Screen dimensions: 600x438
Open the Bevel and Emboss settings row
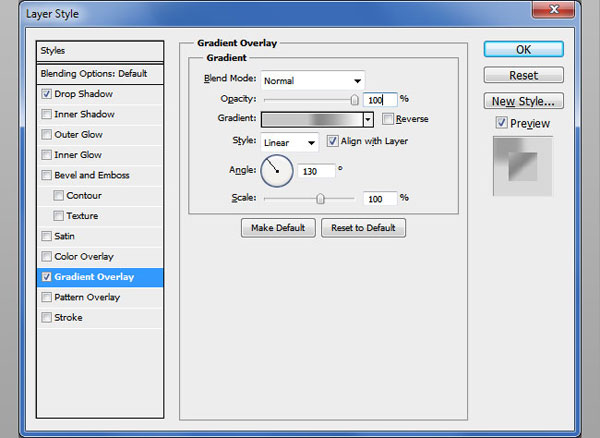pyautogui.click(x=100, y=175)
